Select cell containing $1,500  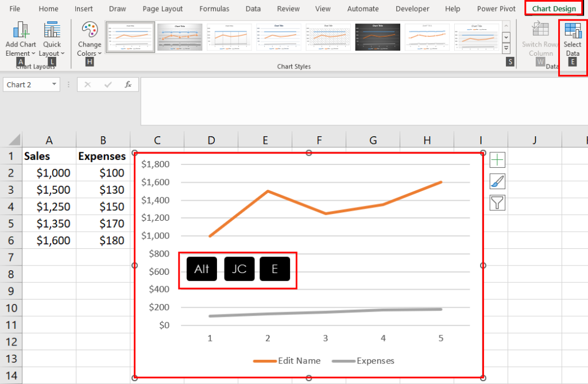click(49, 190)
